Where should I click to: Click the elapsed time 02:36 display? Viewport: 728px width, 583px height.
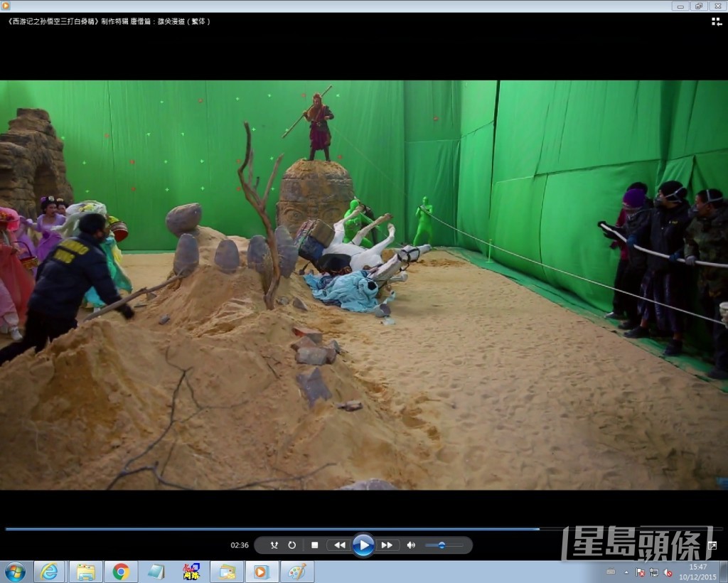point(240,545)
